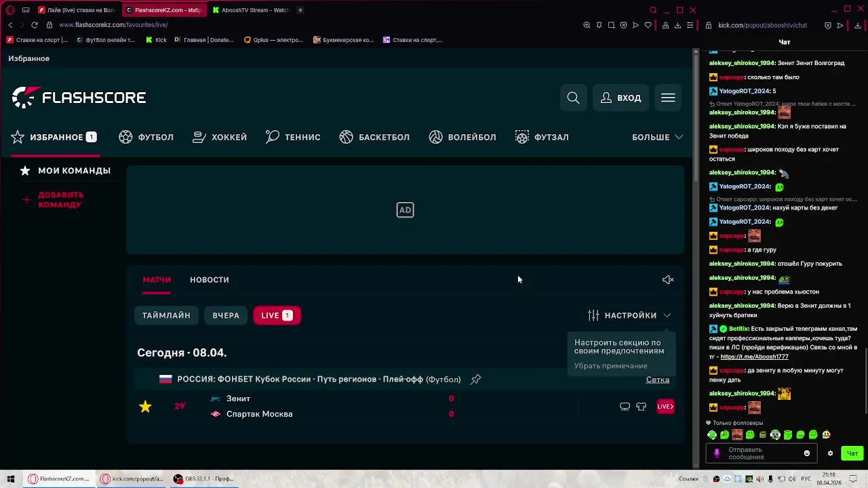This screenshot has height=488, width=868.
Task: Click the РУС language indicator
Action: click(806, 479)
